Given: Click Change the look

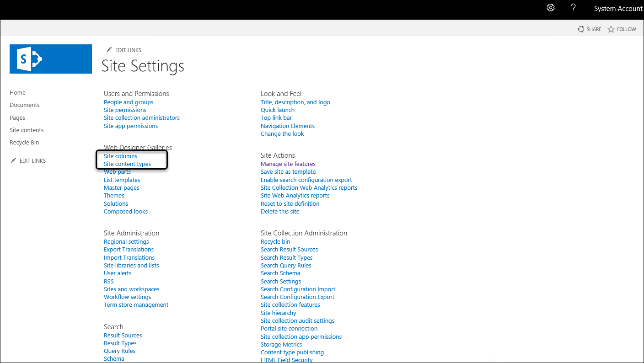Looking at the screenshot, I should (x=282, y=134).
